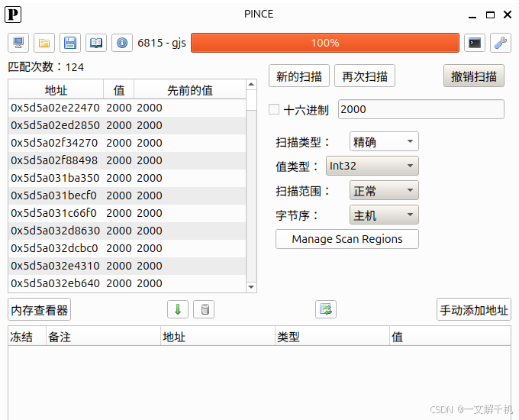Viewport: 519px width, 420px height.
Task: Select result row 0x5d5a02f34270
Action: pyautogui.click(x=127, y=143)
